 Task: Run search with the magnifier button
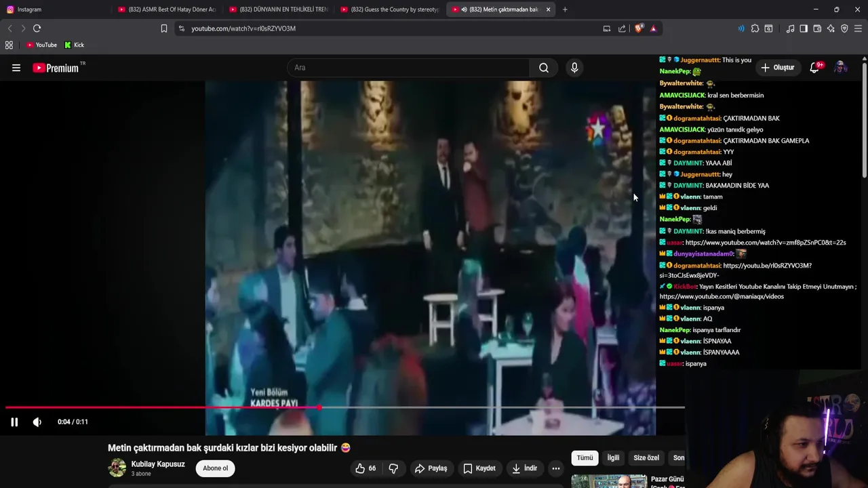click(x=544, y=68)
